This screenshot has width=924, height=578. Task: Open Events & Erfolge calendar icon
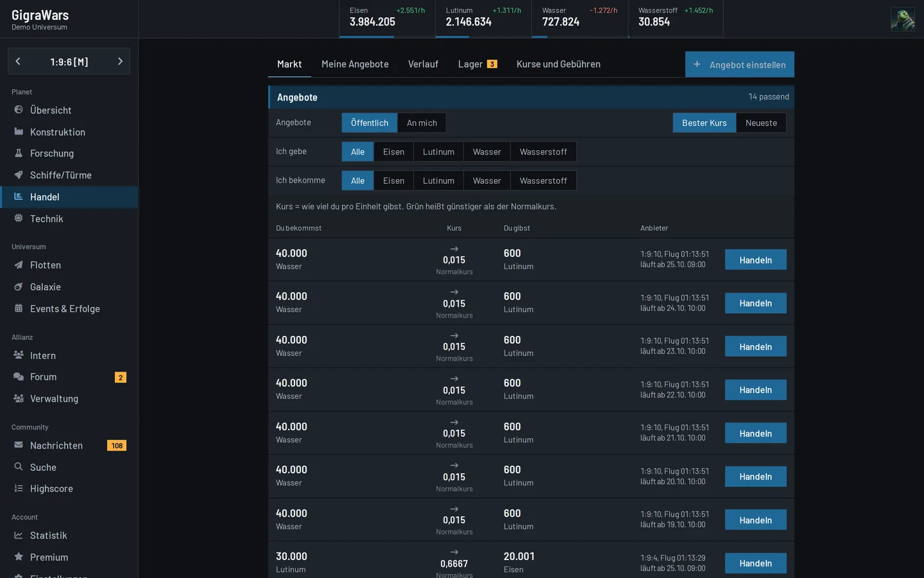pos(18,308)
